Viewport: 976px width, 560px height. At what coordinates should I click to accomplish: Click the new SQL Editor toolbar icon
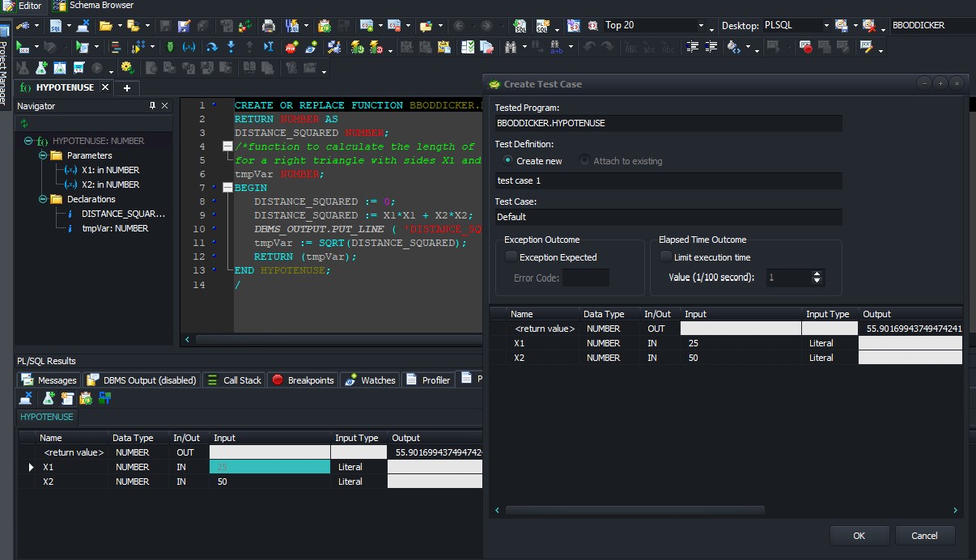pyautogui.click(x=57, y=26)
